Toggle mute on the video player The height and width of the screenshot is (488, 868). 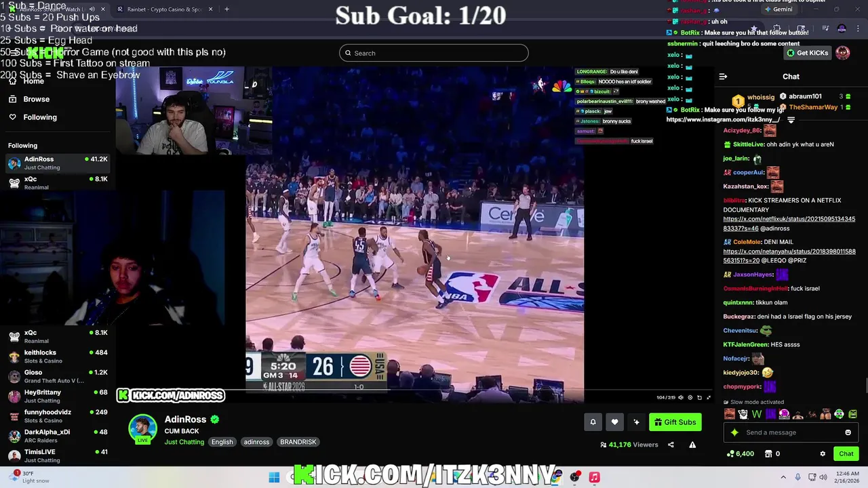681,398
